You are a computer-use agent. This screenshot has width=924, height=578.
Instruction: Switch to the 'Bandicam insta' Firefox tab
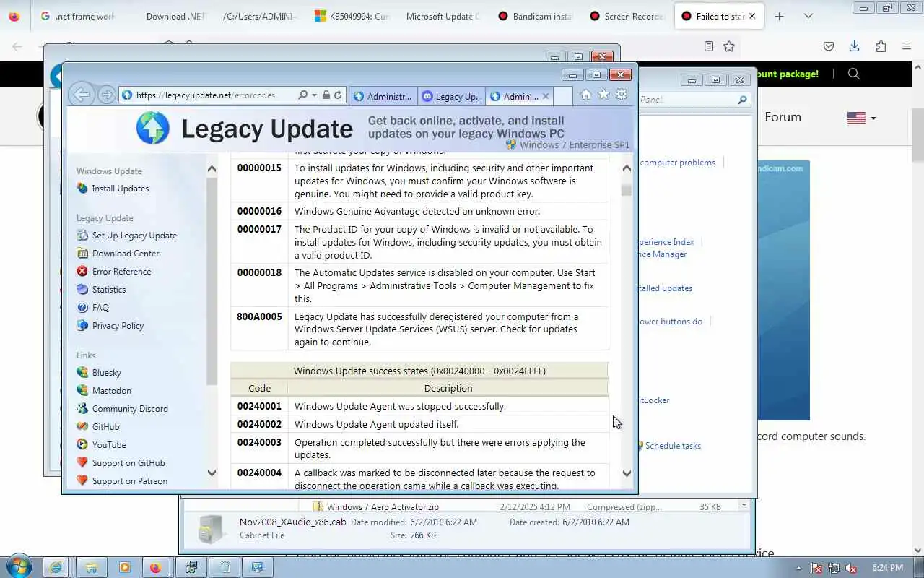coord(535,16)
